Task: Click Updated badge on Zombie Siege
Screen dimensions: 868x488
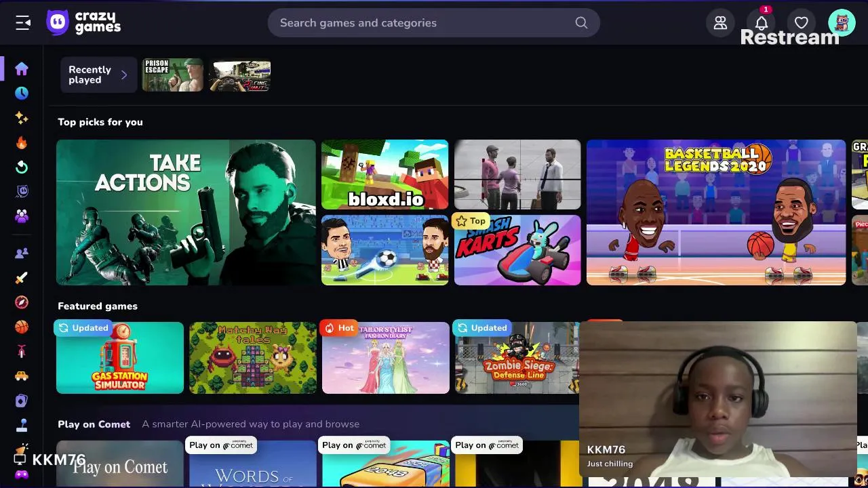Action: click(482, 328)
